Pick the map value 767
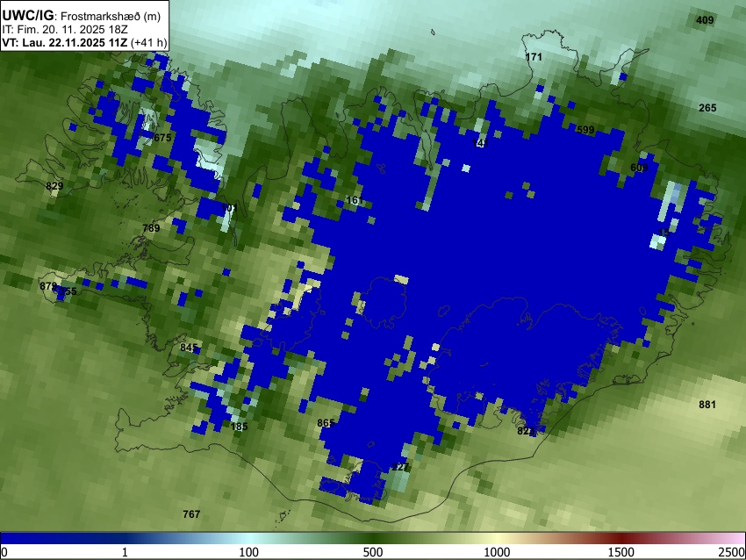The width and height of the screenshot is (746, 560). (x=191, y=514)
